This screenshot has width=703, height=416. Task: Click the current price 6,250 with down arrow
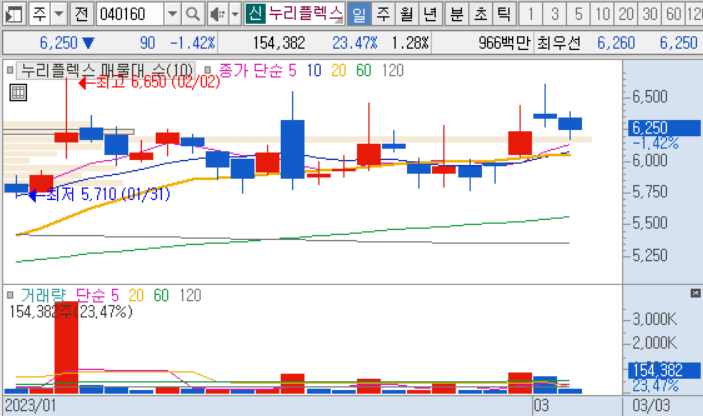pyautogui.click(x=67, y=43)
